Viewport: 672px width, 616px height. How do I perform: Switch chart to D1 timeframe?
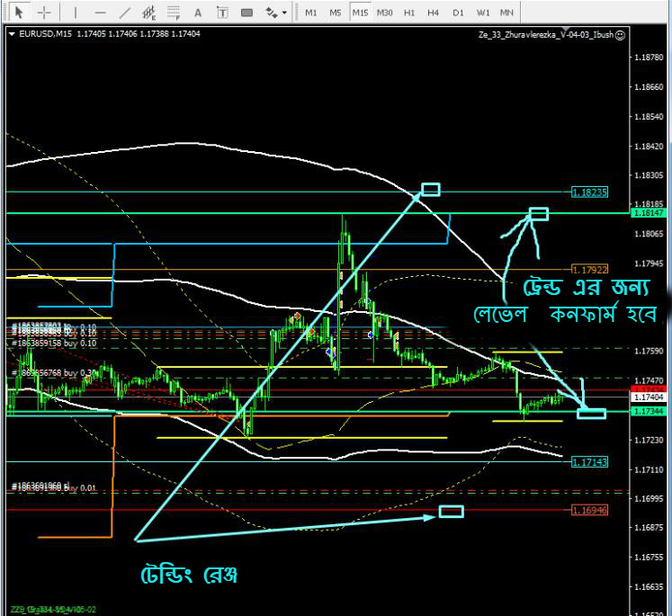click(458, 13)
